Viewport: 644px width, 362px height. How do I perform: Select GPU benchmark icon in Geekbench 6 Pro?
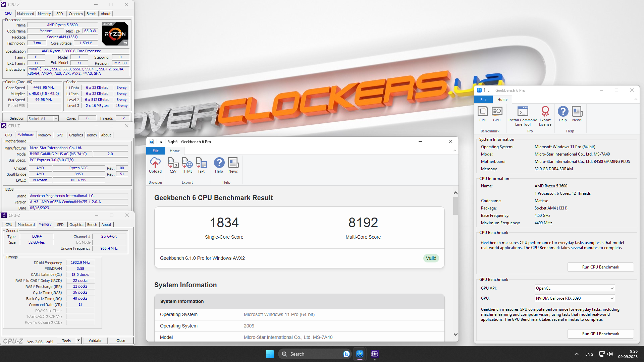click(x=497, y=114)
